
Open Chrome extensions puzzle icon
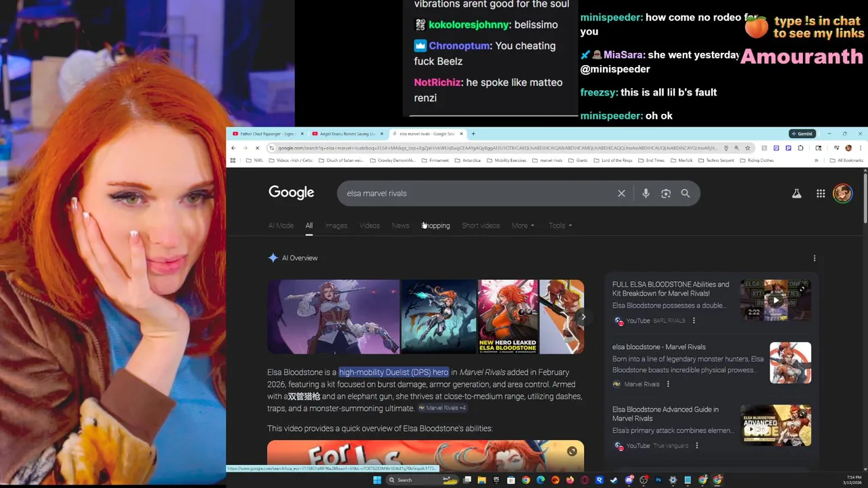coord(800,148)
